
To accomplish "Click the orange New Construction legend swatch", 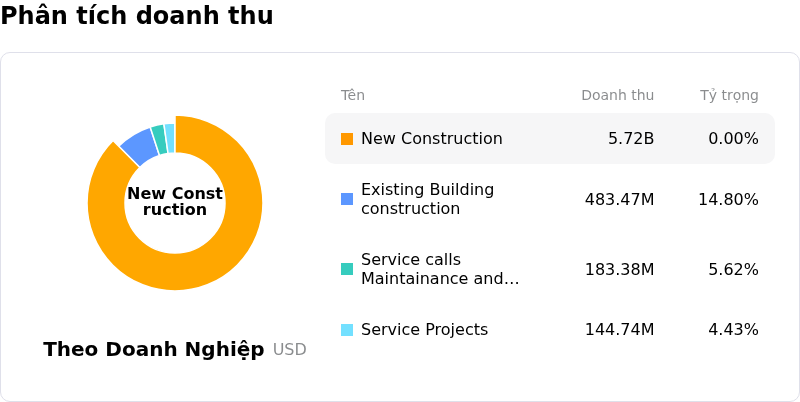I will 347,139.
